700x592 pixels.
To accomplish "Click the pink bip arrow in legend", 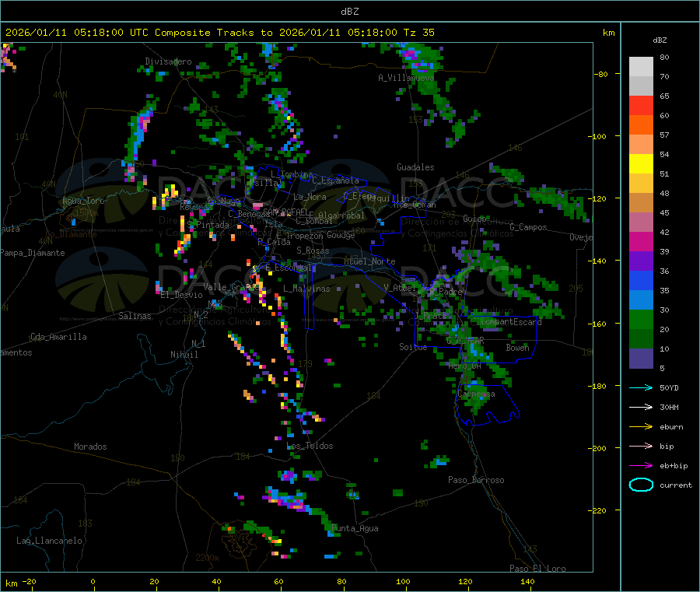I will tap(641, 446).
